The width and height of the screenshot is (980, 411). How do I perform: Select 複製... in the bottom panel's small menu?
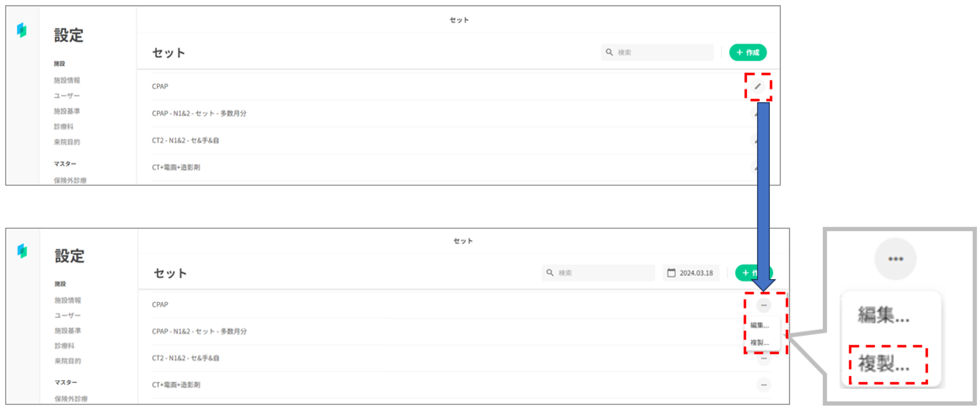(x=759, y=342)
